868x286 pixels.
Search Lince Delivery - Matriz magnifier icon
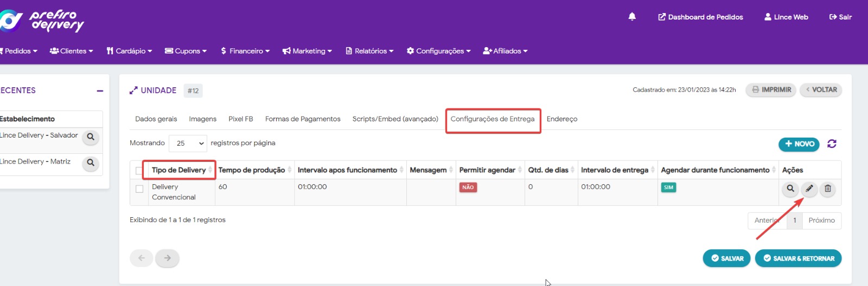pos(91,162)
